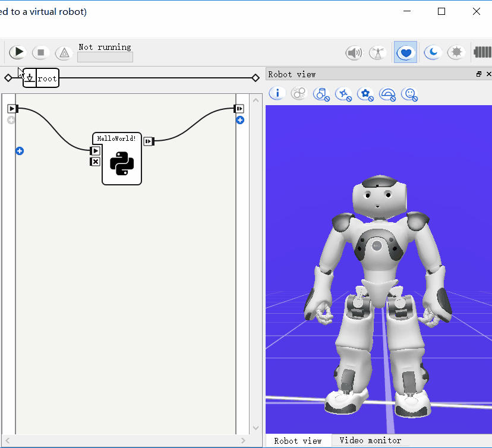Select the Robot view tab
This screenshot has width=492, height=448.
[298, 441]
